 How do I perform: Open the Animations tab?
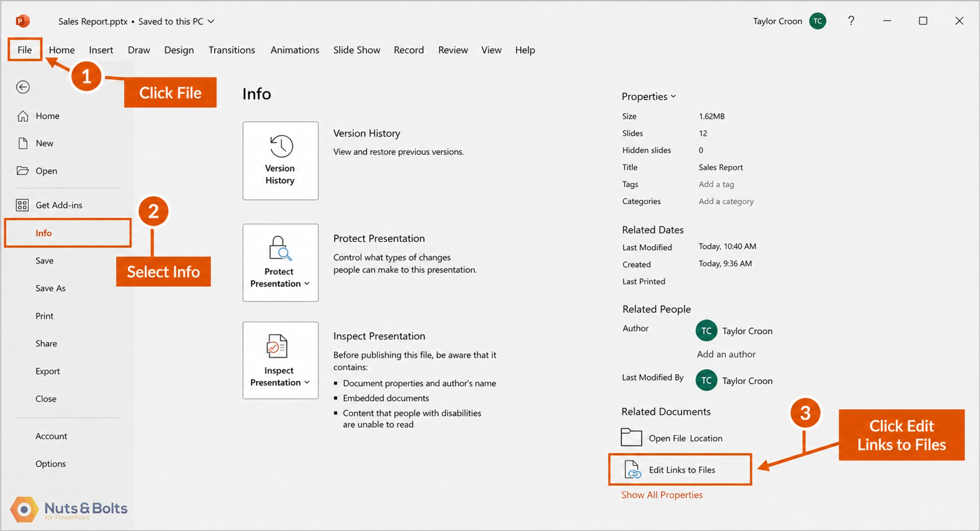click(x=295, y=50)
